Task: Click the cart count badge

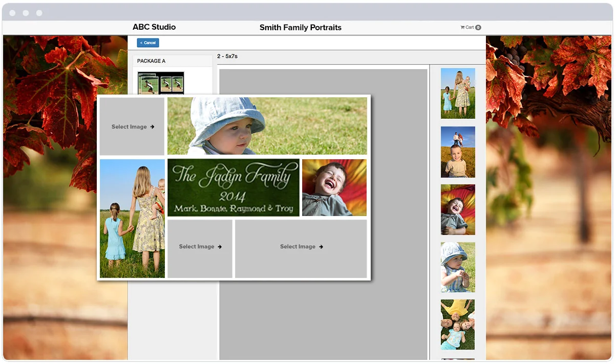Action: 478,28
